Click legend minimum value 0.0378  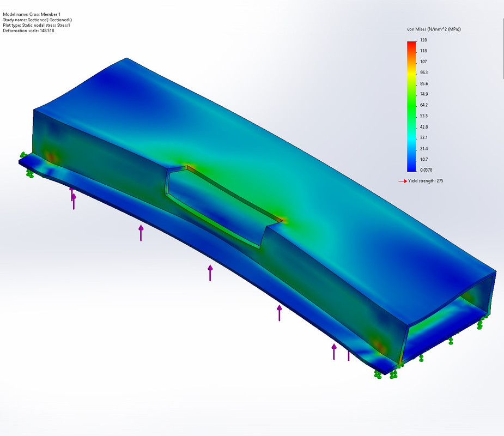(426, 170)
